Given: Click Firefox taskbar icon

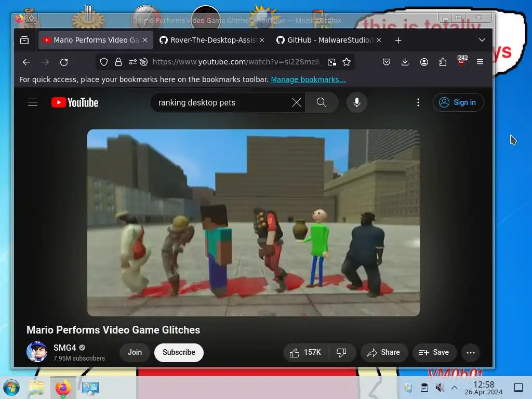Looking at the screenshot, I should tap(63, 388).
